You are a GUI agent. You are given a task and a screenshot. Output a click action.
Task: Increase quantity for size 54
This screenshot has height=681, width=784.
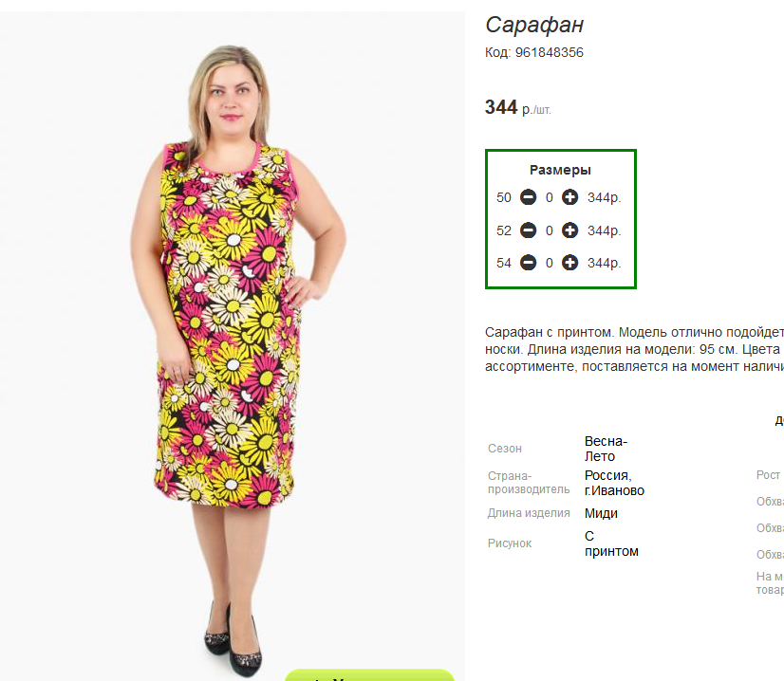[x=569, y=263]
